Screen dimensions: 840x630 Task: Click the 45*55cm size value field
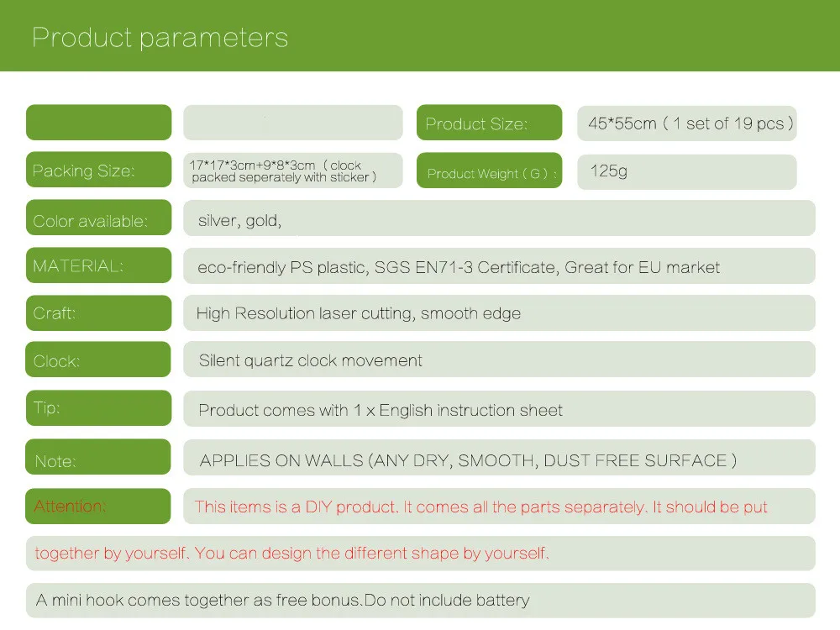coord(687,123)
